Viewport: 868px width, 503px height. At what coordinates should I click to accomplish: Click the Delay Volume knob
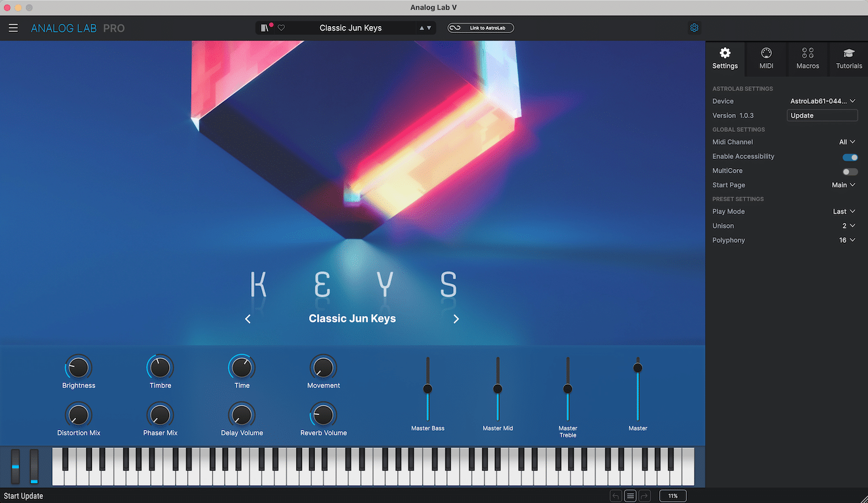[242, 415]
